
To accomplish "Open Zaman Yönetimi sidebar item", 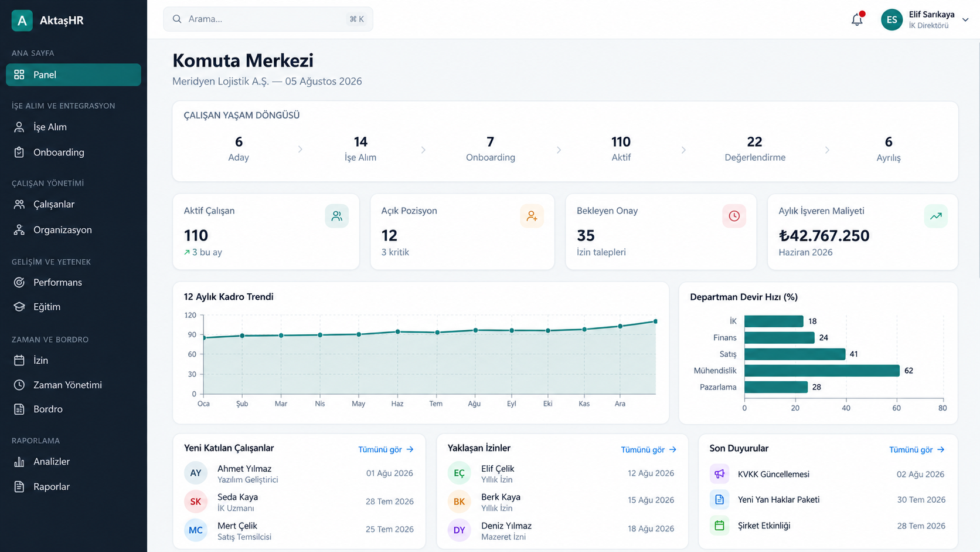I will click(73, 385).
